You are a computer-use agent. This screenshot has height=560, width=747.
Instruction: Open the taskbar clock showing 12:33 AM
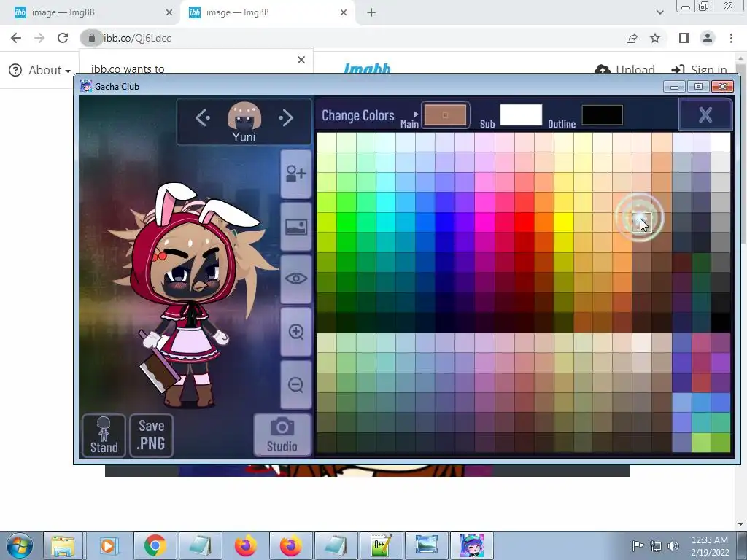click(x=710, y=546)
